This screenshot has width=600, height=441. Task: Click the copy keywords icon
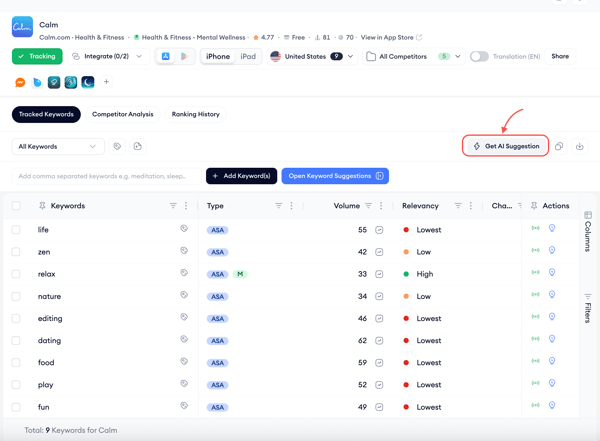559,146
